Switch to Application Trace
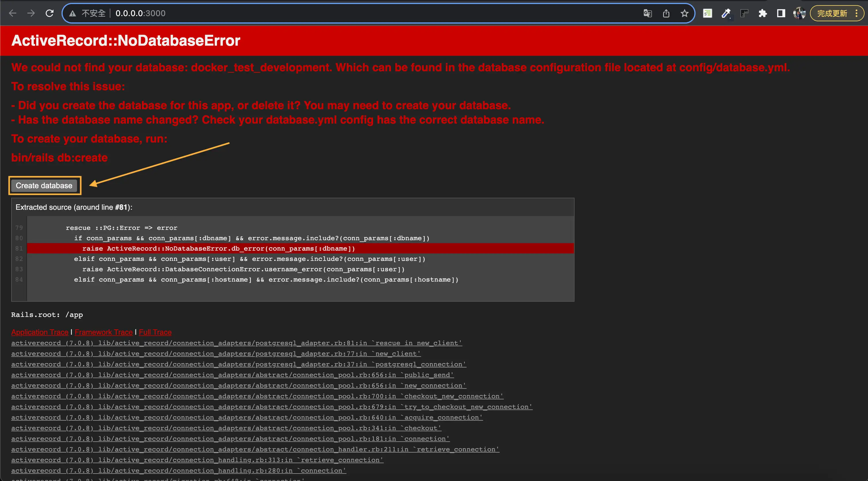Viewport: 868px width, 481px height. click(40, 332)
